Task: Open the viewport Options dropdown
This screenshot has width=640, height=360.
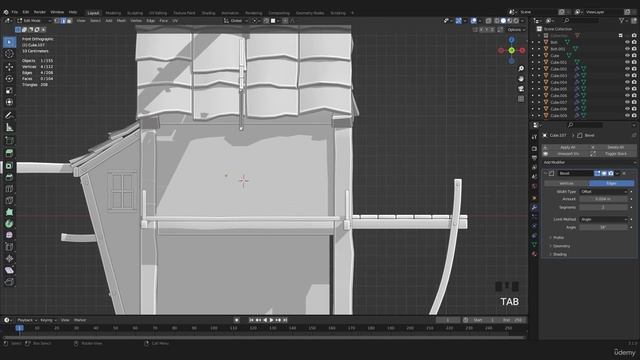Action: point(516,30)
